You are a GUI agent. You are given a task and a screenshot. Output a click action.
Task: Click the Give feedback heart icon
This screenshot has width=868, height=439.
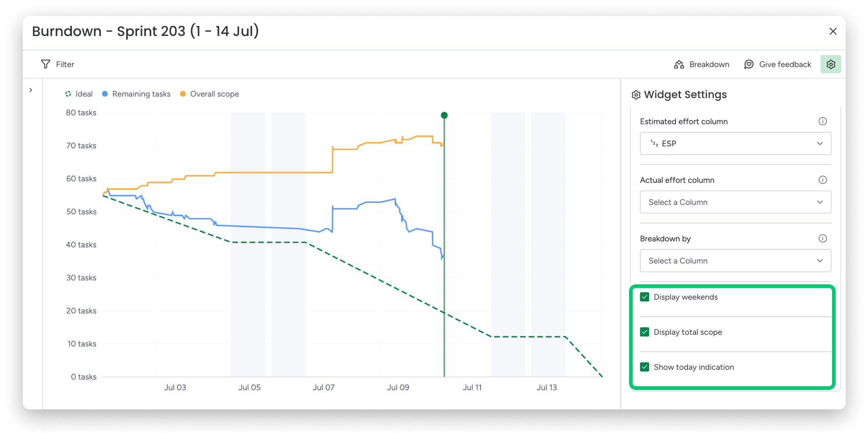tap(749, 64)
